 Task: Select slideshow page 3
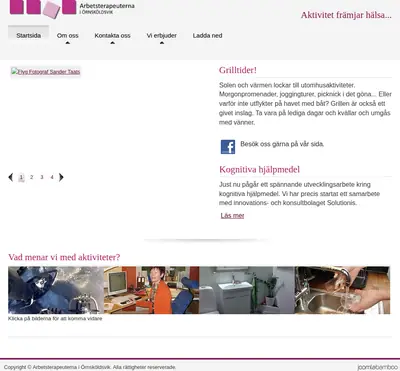tap(42, 177)
